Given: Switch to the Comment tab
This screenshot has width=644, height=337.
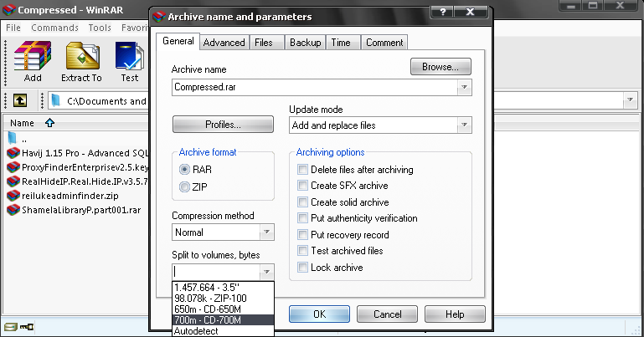Looking at the screenshot, I should click(384, 43).
